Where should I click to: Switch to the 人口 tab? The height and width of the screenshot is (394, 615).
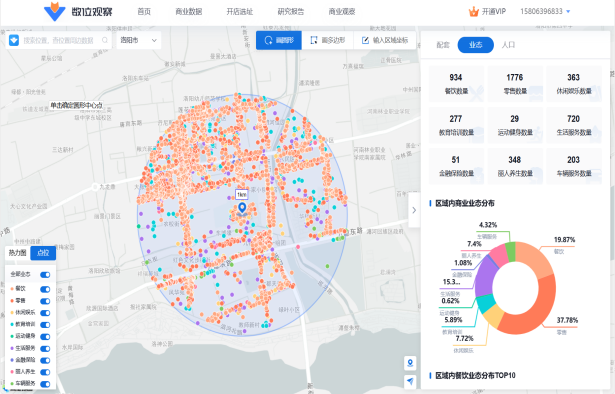(508, 45)
